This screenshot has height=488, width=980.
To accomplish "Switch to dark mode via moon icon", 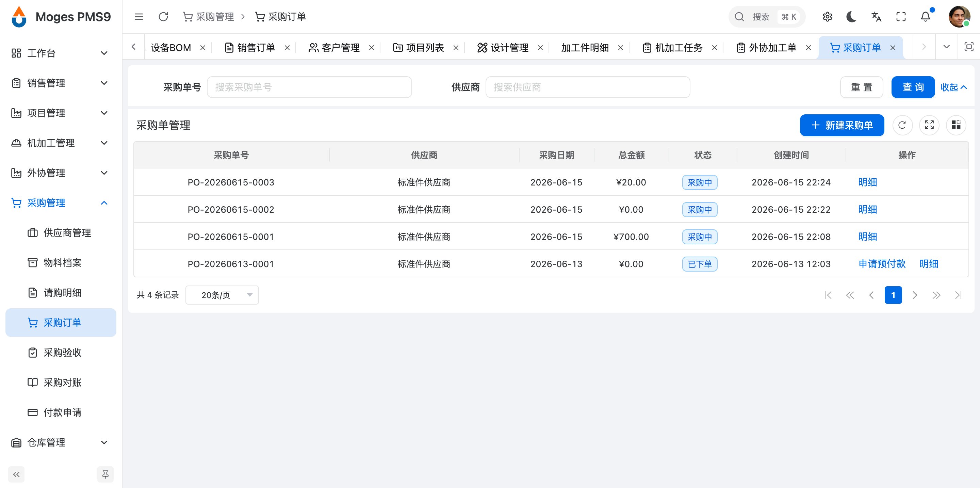I will pyautogui.click(x=851, y=17).
